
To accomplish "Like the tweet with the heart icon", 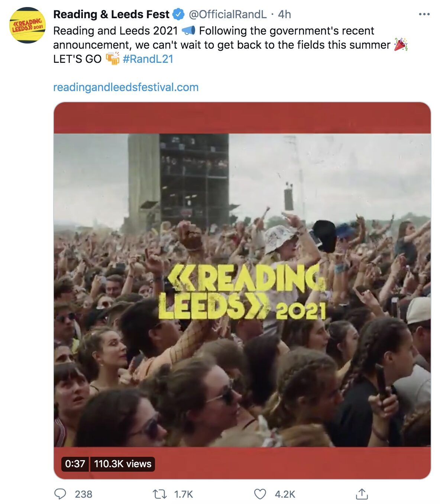I will 260,494.
